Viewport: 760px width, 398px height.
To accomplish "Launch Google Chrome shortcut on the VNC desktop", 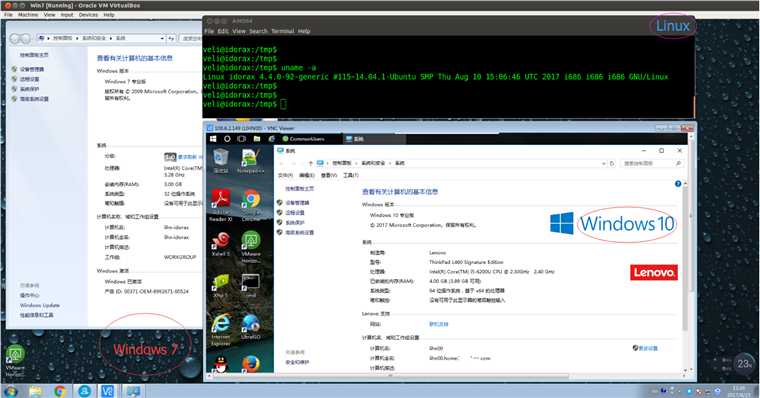I will [x=251, y=205].
